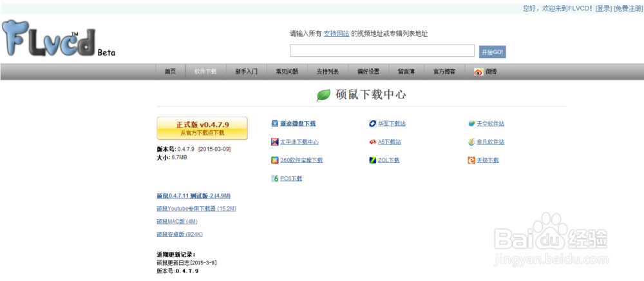Open the 登录 link at top right
The width and height of the screenshot is (644, 281).
(x=603, y=8)
